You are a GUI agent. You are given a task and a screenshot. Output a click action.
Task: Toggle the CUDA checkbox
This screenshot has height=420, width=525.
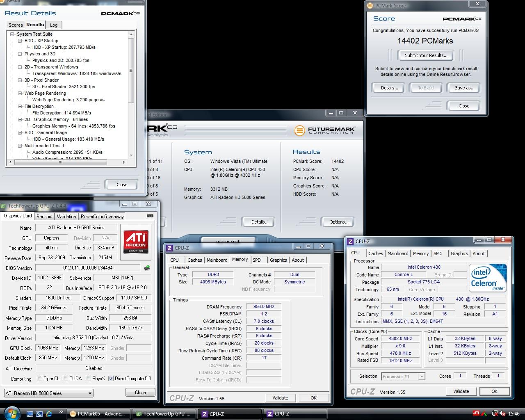tap(65, 378)
